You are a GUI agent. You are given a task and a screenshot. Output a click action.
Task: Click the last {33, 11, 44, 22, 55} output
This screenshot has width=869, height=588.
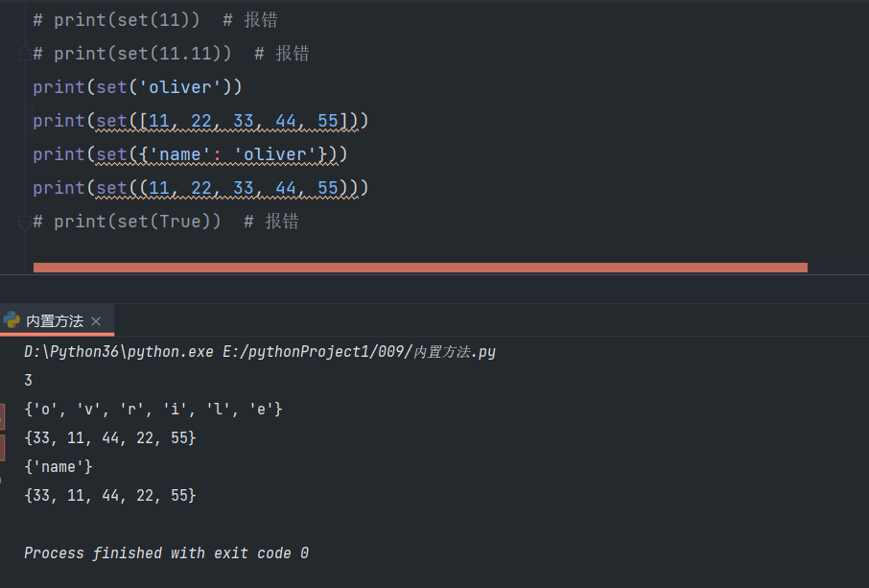[110, 496]
